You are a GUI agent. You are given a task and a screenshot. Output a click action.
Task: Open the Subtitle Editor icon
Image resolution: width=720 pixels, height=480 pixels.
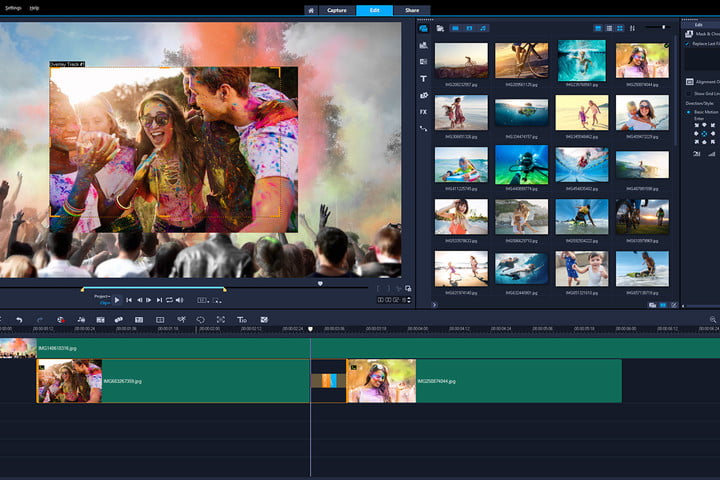pyautogui.click(x=139, y=320)
